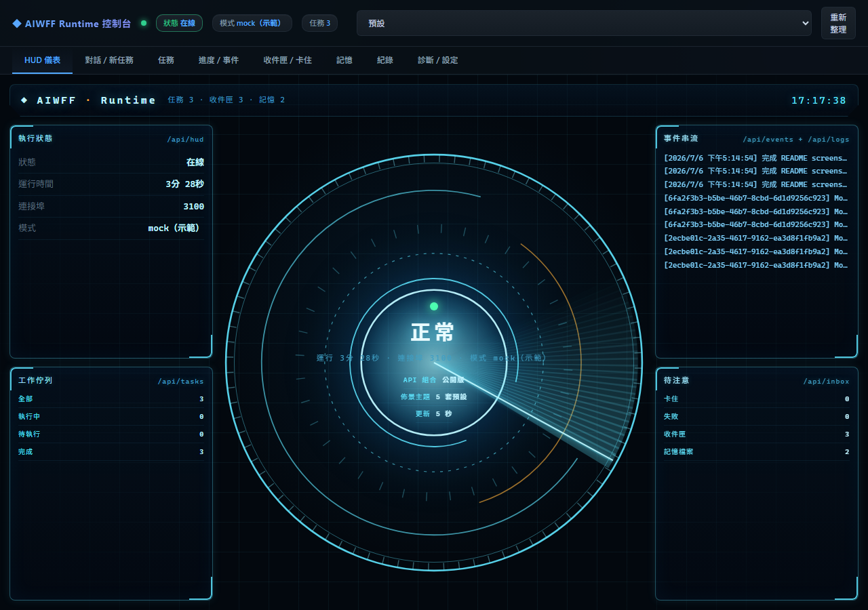Image resolution: width=868 pixels, height=610 pixels.
Task: Switch to the HUD 儀表 tab
Action: coord(43,60)
